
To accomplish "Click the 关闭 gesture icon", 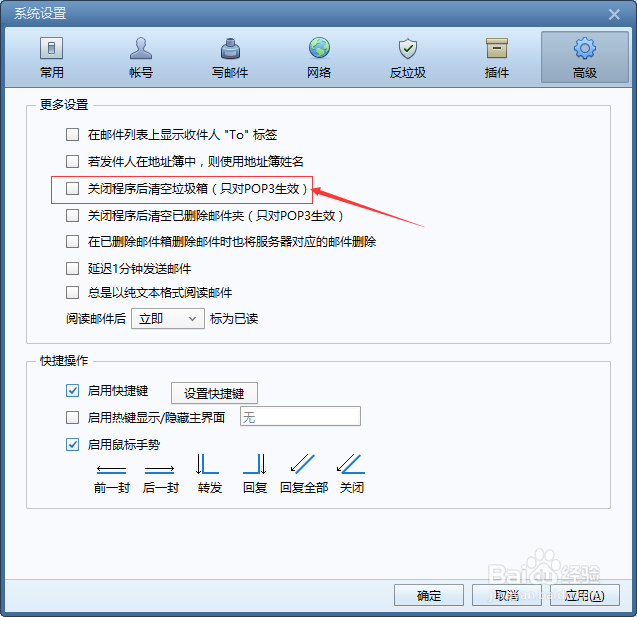I will [351, 464].
